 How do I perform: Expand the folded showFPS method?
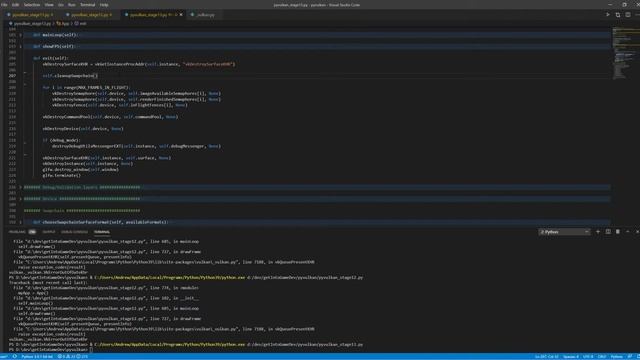(21, 47)
